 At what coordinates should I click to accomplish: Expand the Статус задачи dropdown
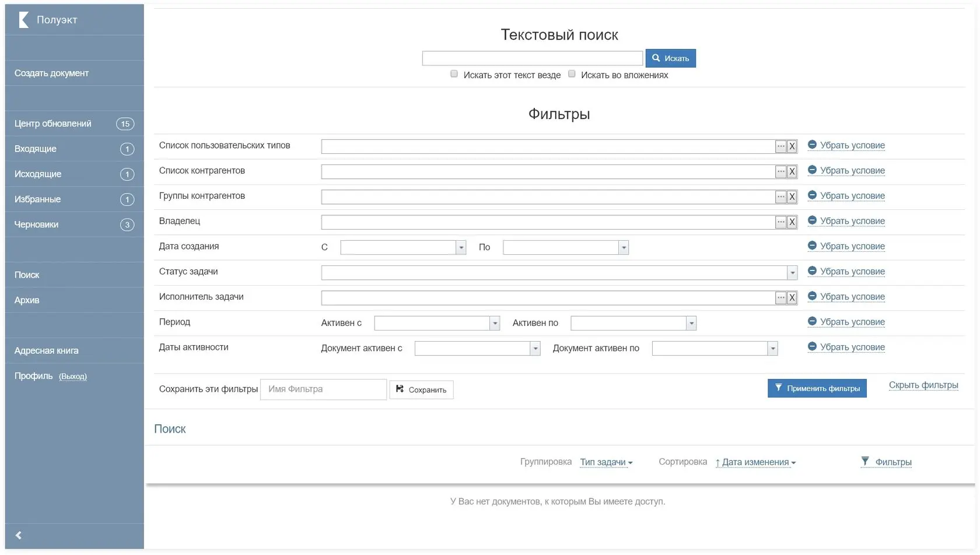pyautogui.click(x=792, y=273)
